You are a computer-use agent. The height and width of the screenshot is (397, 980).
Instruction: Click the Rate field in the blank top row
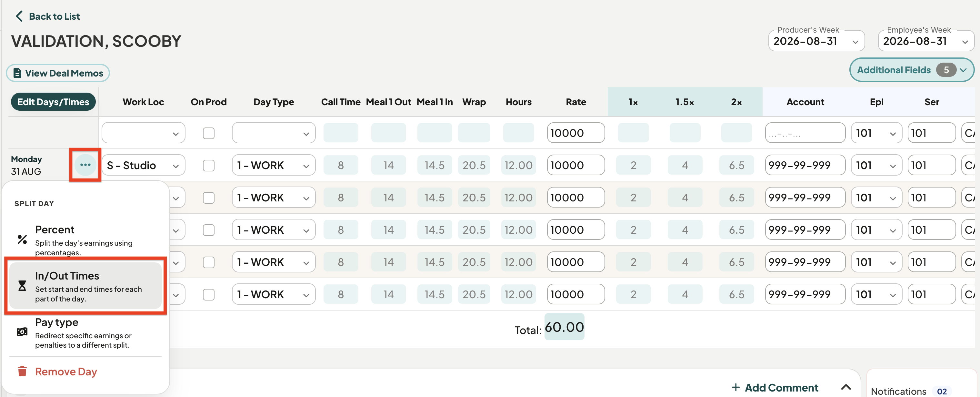coord(575,133)
